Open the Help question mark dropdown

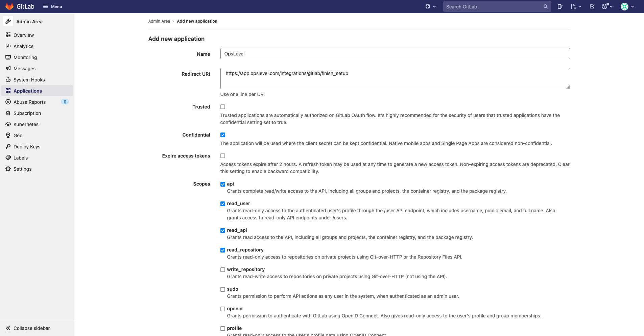coord(607,6)
